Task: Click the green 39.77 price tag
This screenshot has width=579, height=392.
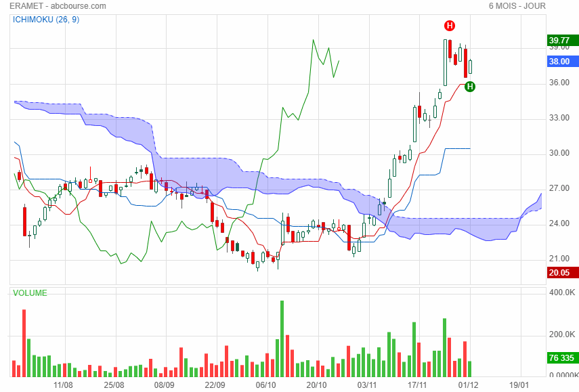Action: pos(563,40)
